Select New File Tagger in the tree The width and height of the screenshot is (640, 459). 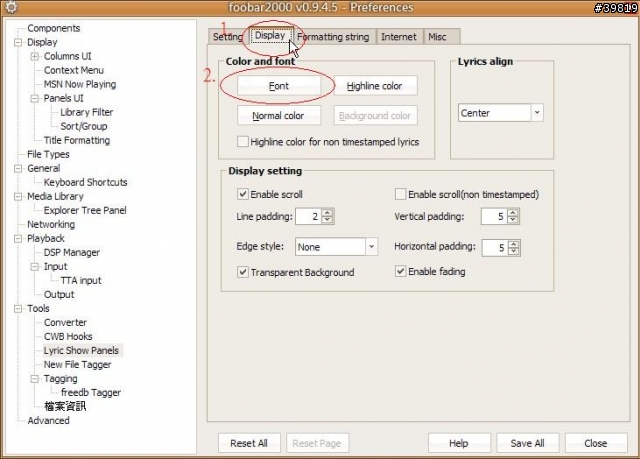(78, 364)
